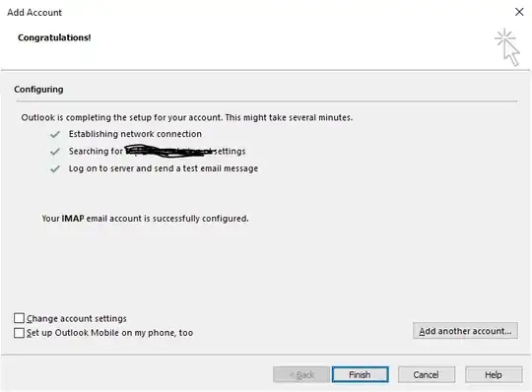The width and height of the screenshot is (532, 392).
Task: Click the Add Account window title
Action: click(x=34, y=13)
